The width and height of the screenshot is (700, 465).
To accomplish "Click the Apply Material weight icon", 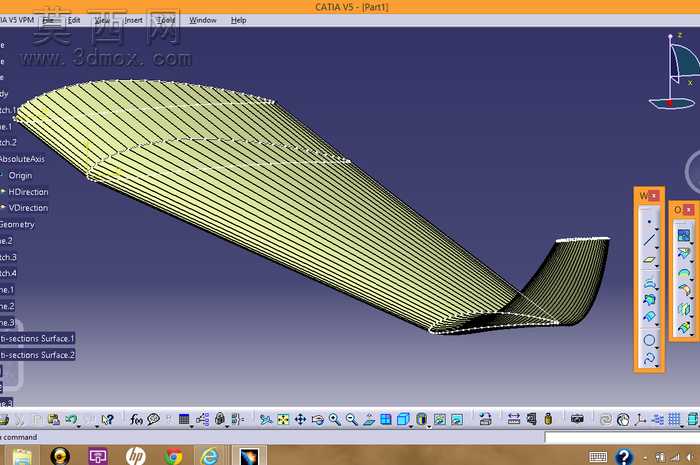I will click(x=548, y=419).
